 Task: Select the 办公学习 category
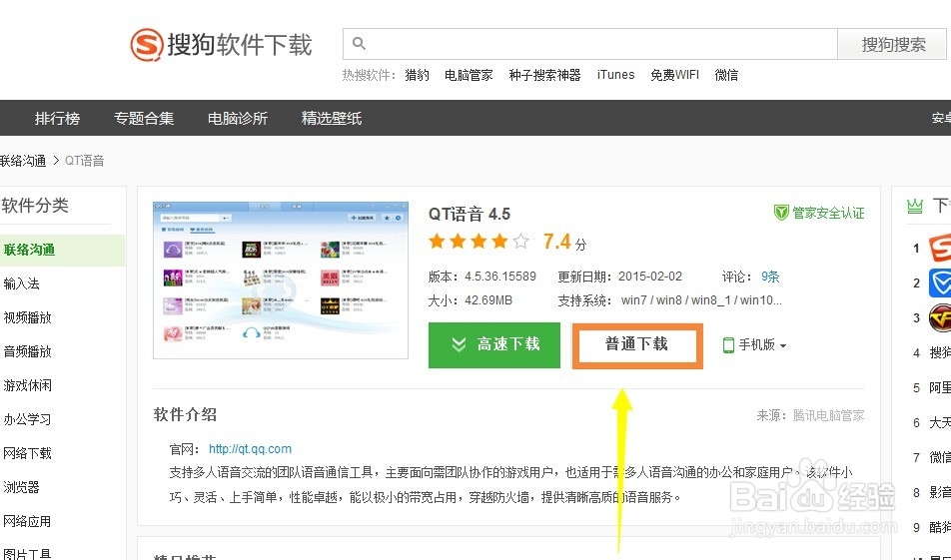click(x=28, y=419)
